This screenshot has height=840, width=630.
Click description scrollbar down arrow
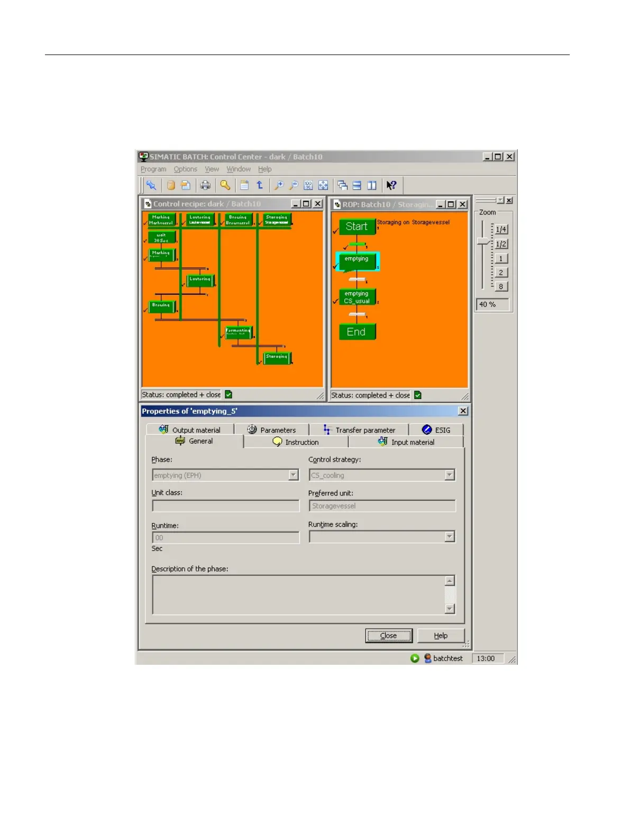tap(450, 609)
